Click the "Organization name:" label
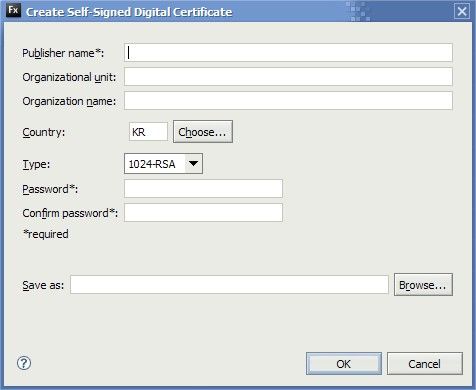The height and width of the screenshot is (390, 476). point(69,101)
